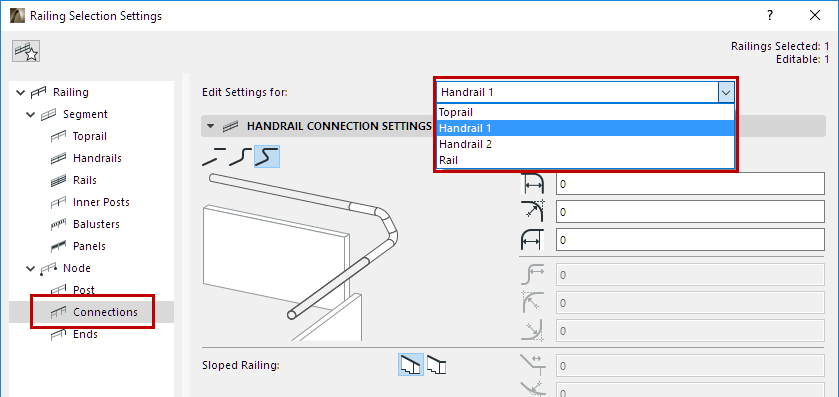Click the Rails tree icon
This screenshot has width=839, height=397.
58,181
